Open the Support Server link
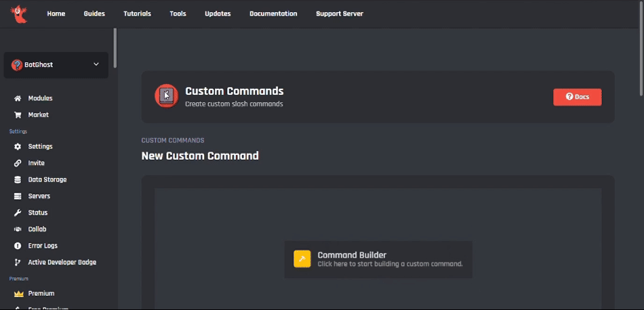 (339, 14)
